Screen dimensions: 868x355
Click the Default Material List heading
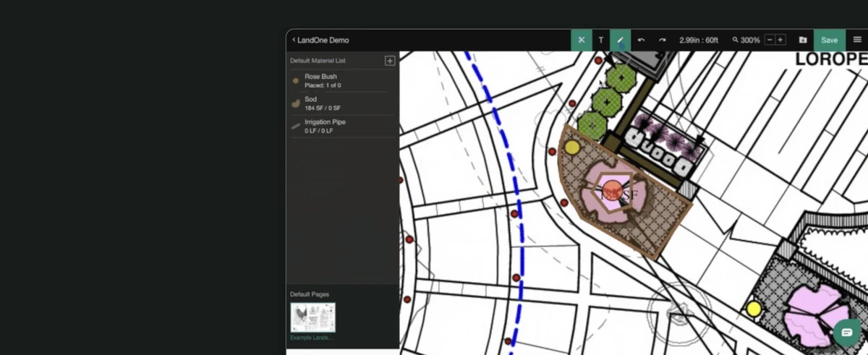point(318,61)
